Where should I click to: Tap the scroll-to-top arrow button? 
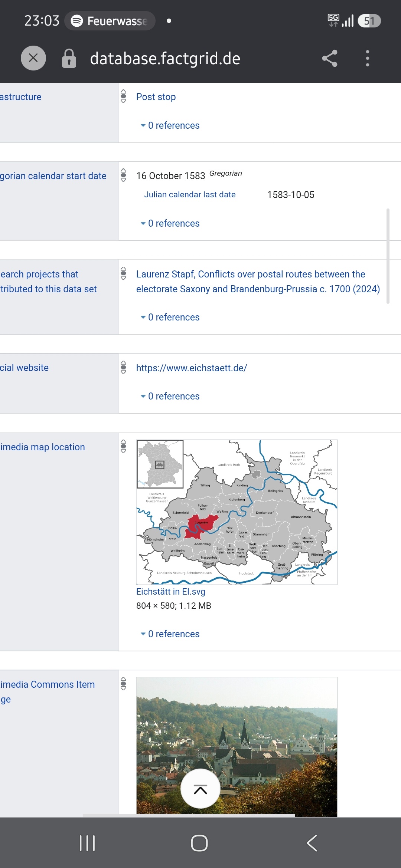[200, 789]
